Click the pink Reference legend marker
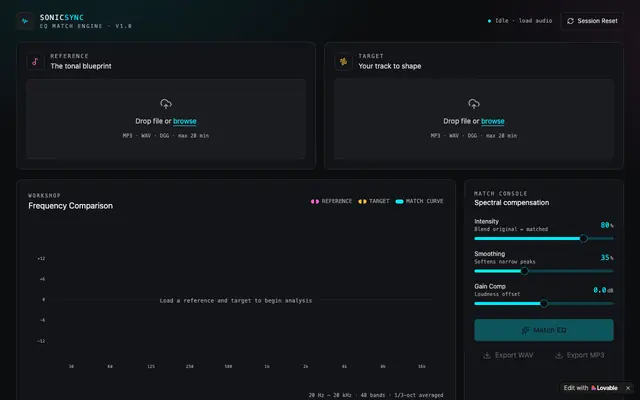The height and width of the screenshot is (400, 640). tap(315, 201)
